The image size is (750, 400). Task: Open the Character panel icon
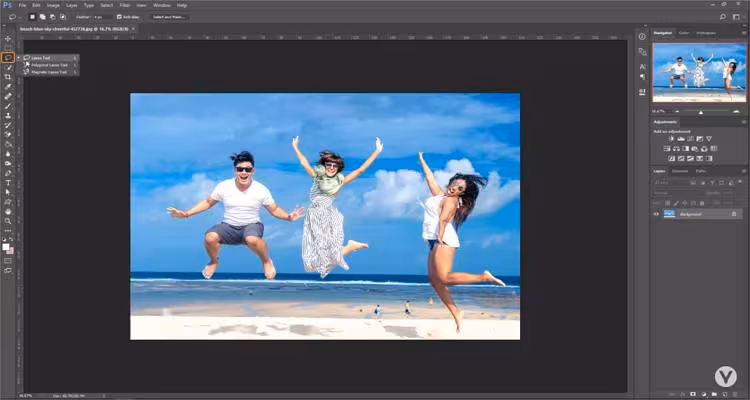pyautogui.click(x=642, y=67)
